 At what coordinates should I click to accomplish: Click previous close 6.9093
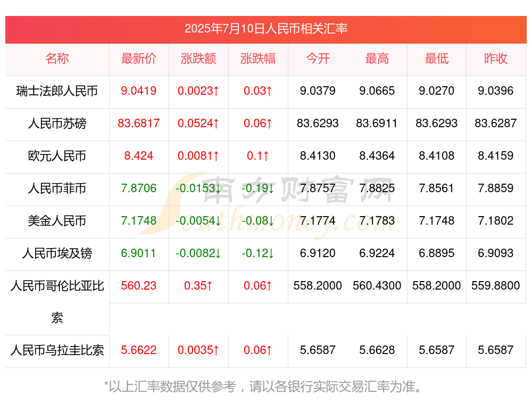click(x=496, y=253)
